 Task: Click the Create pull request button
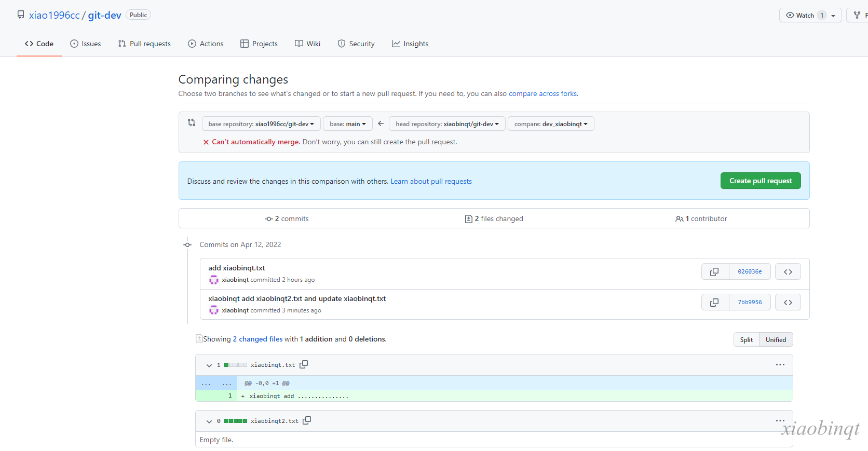pos(761,181)
